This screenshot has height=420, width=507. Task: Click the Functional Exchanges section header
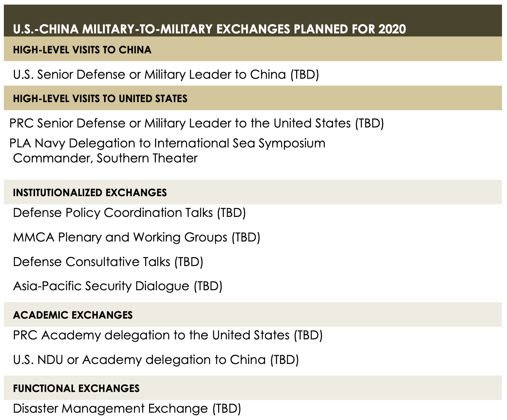pyautogui.click(x=76, y=389)
